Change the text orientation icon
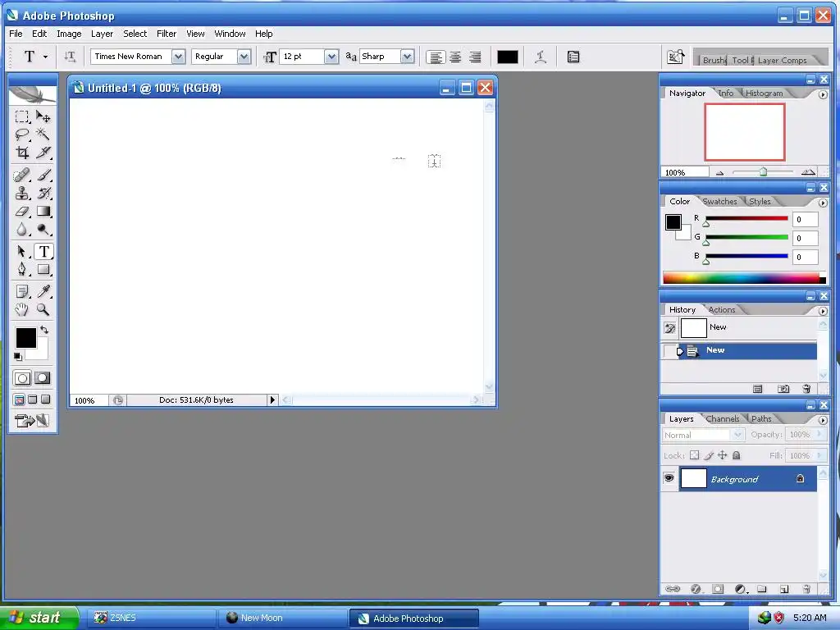 (70, 57)
